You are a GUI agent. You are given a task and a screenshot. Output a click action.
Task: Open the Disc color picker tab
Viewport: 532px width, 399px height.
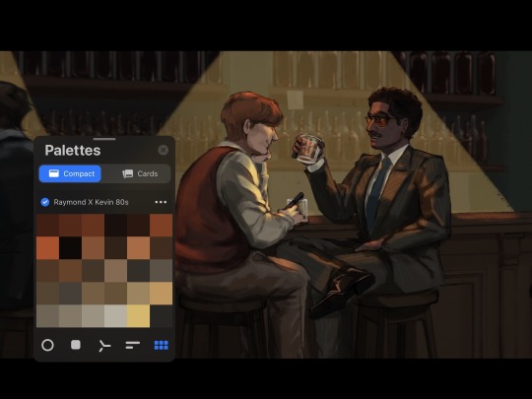tap(47, 345)
